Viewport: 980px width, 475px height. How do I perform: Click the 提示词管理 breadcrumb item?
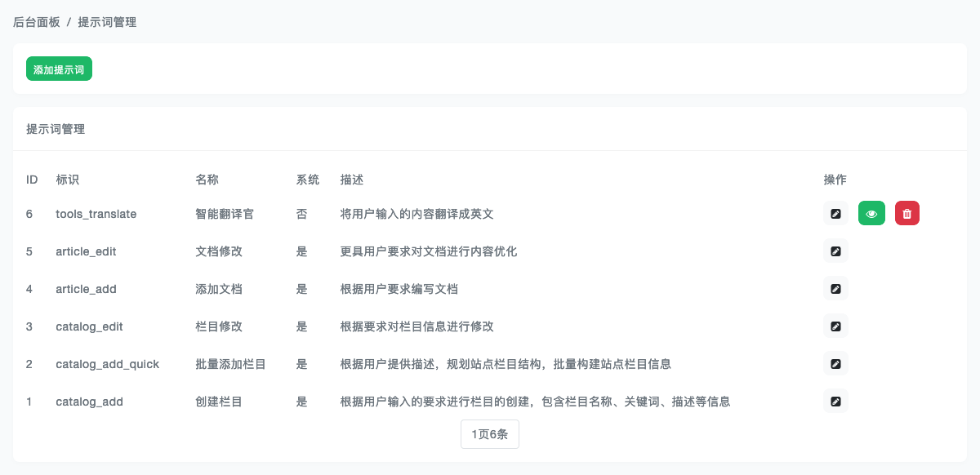click(x=107, y=22)
